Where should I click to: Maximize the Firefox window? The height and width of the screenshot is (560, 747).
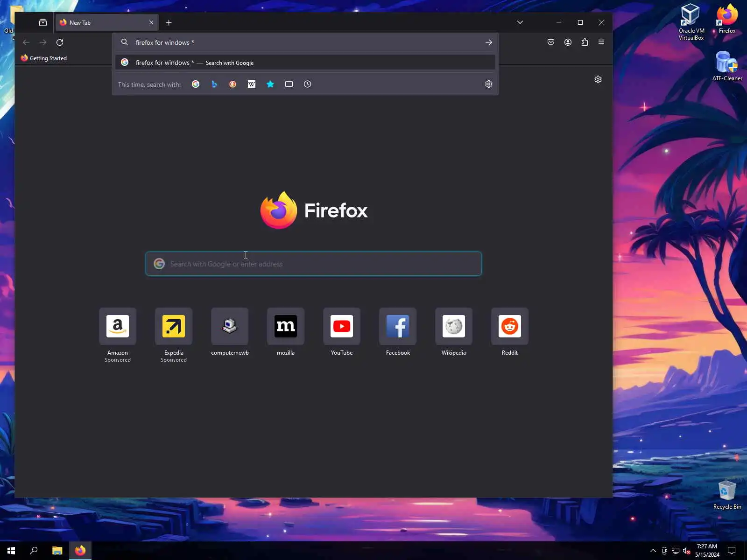click(x=580, y=22)
